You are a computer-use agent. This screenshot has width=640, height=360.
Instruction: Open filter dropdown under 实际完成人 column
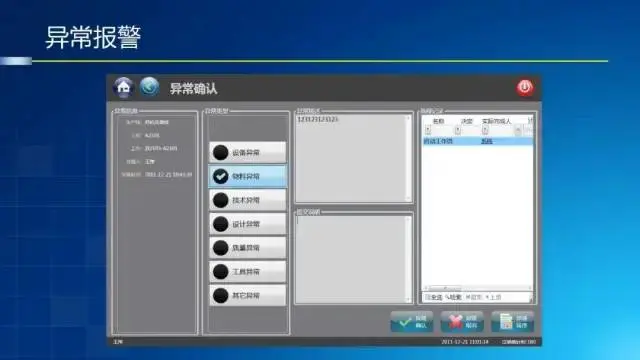coord(485,130)
